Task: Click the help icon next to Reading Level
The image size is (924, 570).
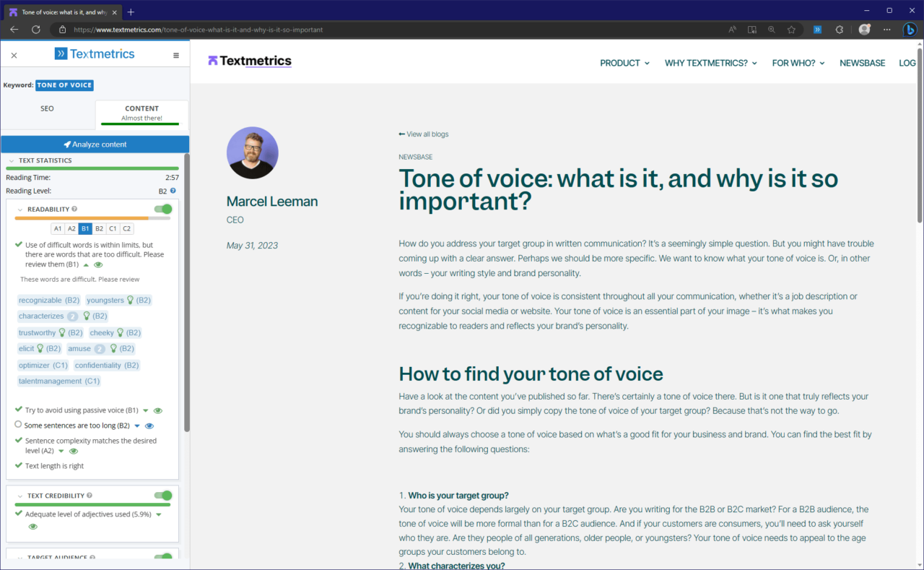Action: pyautogui.click(x=171, y=191)
